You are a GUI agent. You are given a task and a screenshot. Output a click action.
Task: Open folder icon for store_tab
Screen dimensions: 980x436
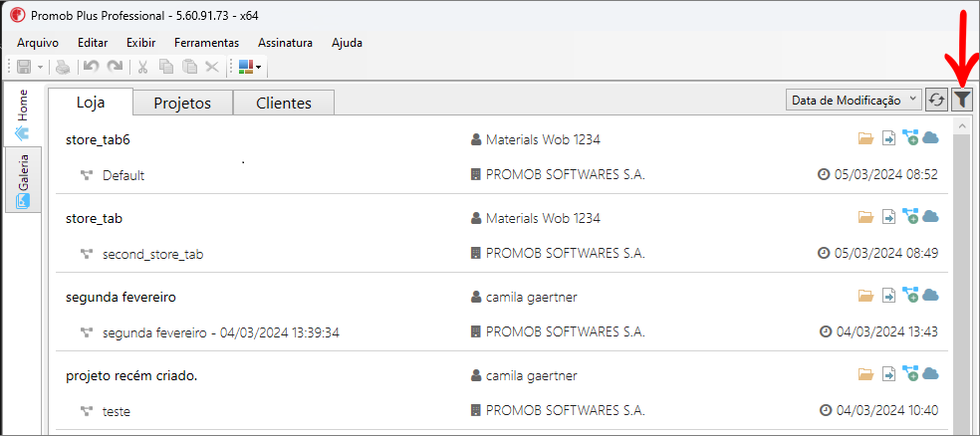865,217
